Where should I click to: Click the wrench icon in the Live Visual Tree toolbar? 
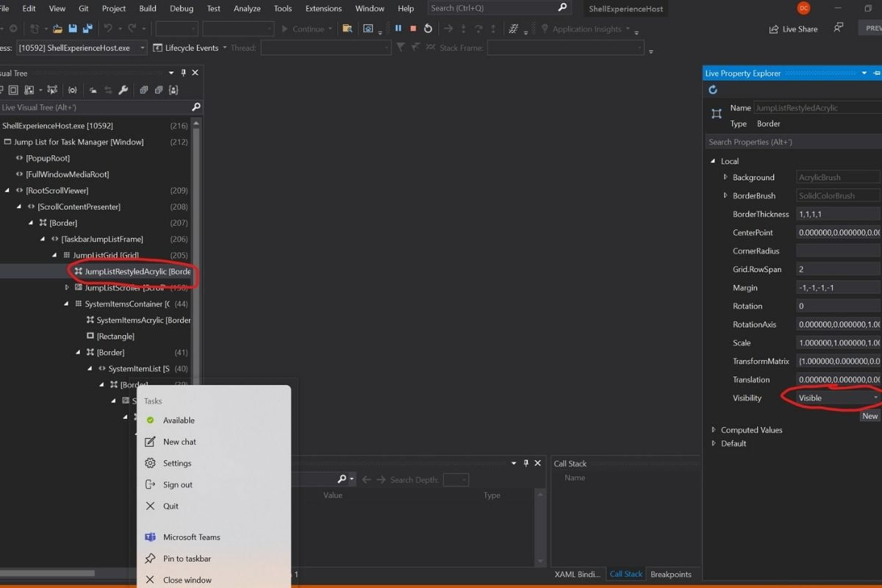123,90
